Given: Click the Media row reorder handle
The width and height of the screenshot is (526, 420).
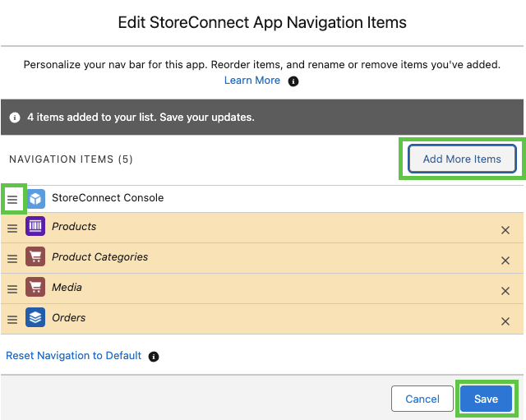Looking at the screenshot, I should coord(12,289).
